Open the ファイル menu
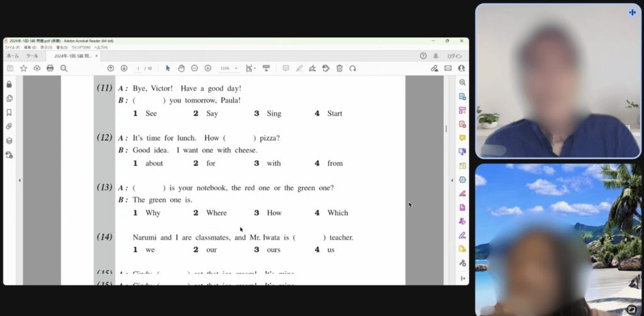The height and width of the screenshot is (316, 644). (13, 47)
